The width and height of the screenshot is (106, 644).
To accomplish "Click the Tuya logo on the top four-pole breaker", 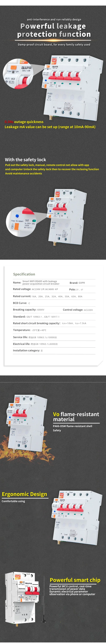I will [54, 60].
